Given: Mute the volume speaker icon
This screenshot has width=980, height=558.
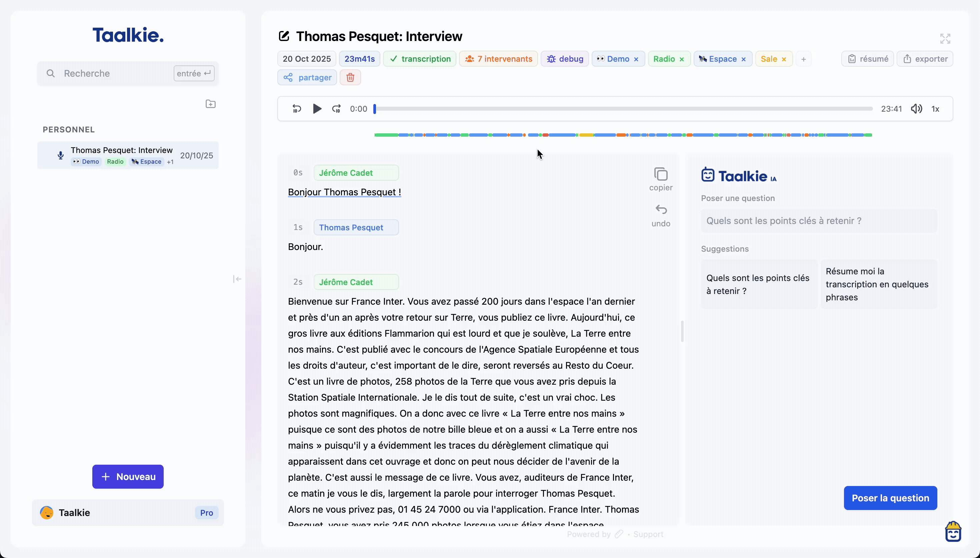Looking at the screenshot, I should pyautogui.click(x=916, y=109).
